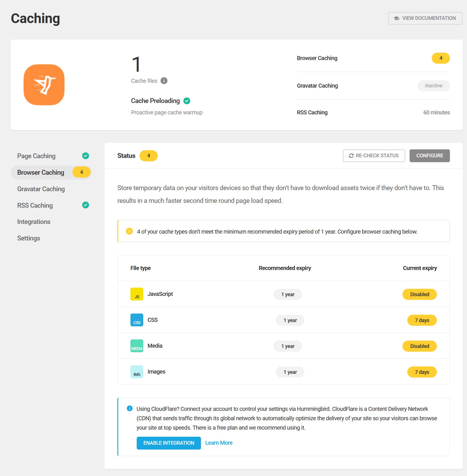Switch to Gravatar Caching section
Image resolution: width=467 pixels, height=476 pixels.
pos(41,189)
